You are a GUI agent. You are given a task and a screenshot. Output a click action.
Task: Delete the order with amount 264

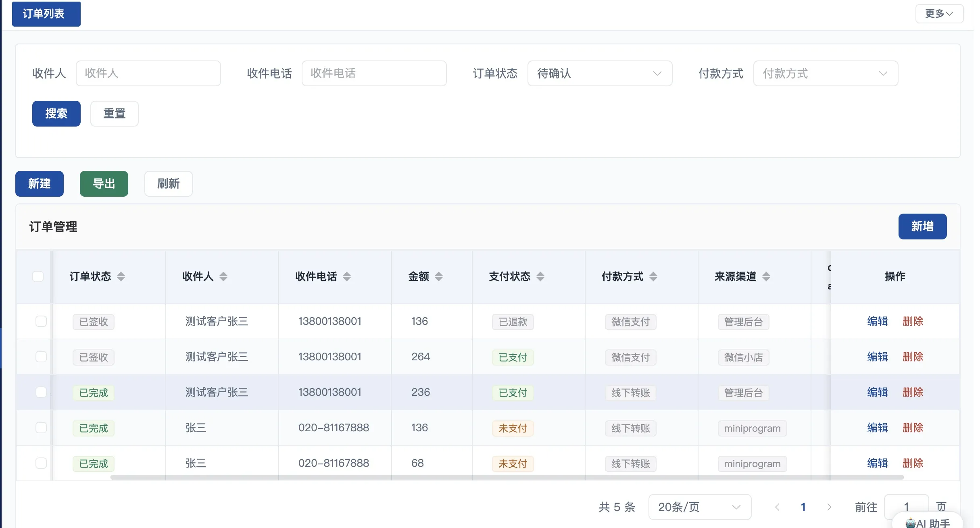913,357
